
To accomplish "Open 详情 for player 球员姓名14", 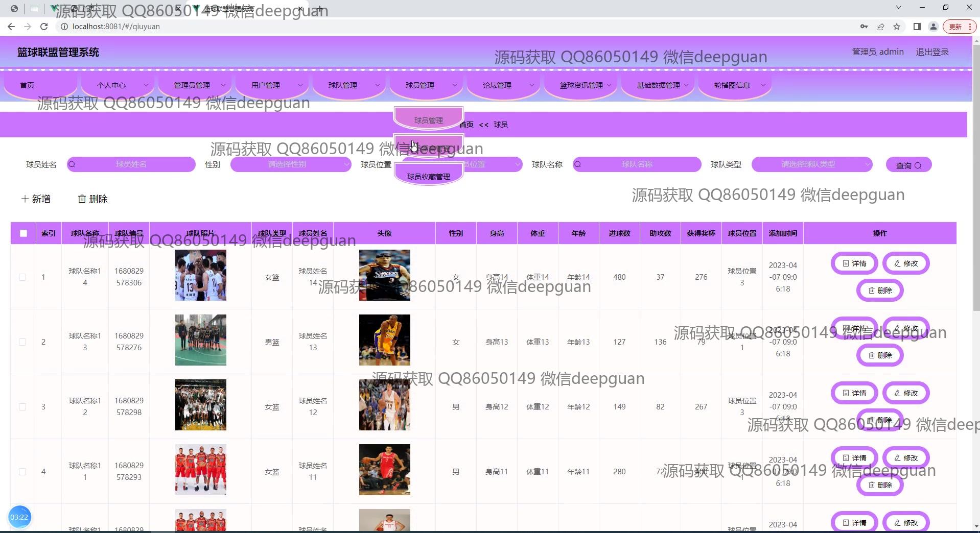I will (854, 263).
